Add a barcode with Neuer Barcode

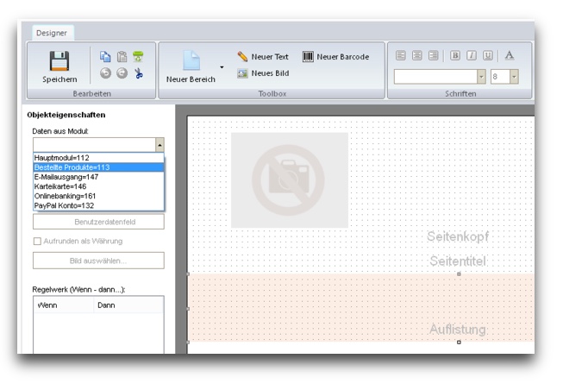[335, 57]
